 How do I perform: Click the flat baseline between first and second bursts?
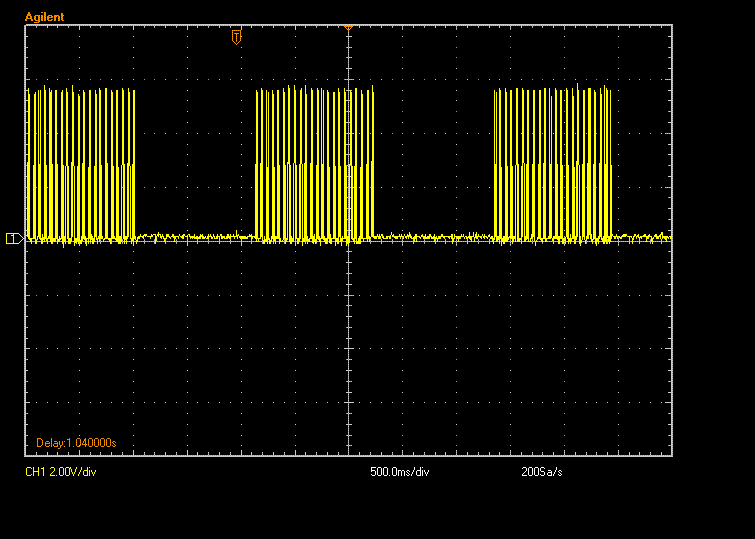tap(195, 237)
